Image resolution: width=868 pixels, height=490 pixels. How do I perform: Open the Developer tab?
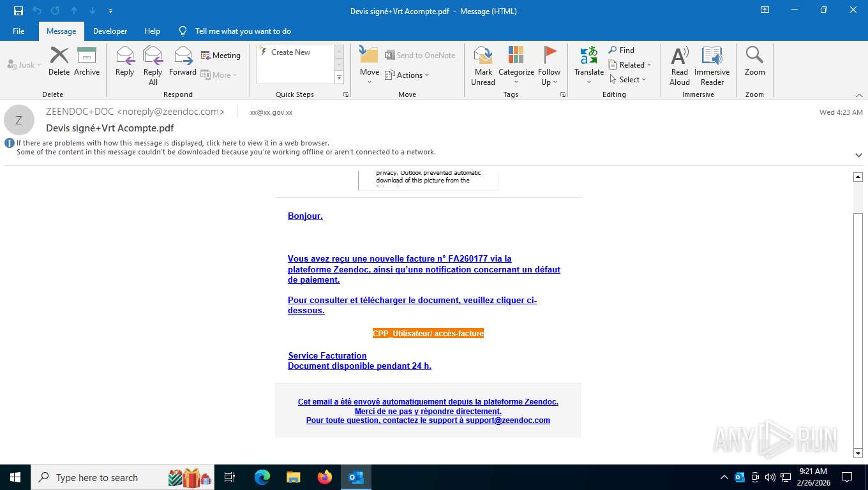(x=110, y=31)
